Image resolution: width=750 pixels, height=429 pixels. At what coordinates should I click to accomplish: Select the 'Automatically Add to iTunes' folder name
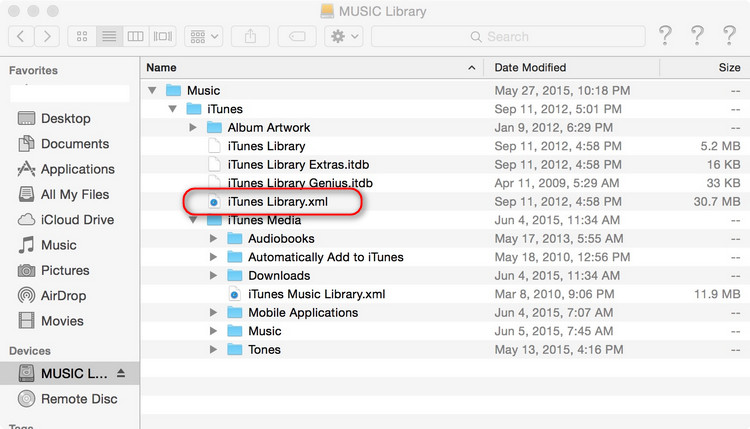[326, 257]
